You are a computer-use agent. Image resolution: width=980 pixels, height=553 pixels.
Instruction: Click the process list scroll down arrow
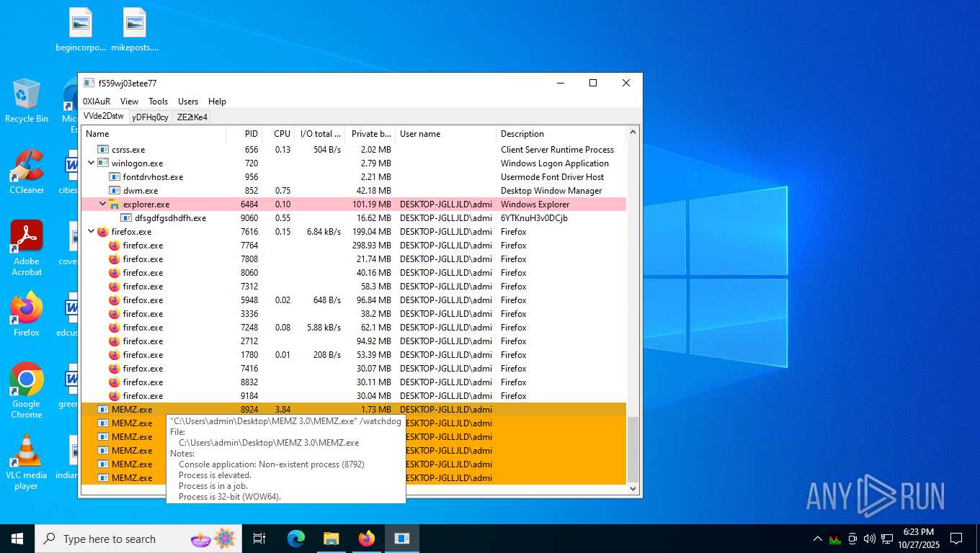633,489
